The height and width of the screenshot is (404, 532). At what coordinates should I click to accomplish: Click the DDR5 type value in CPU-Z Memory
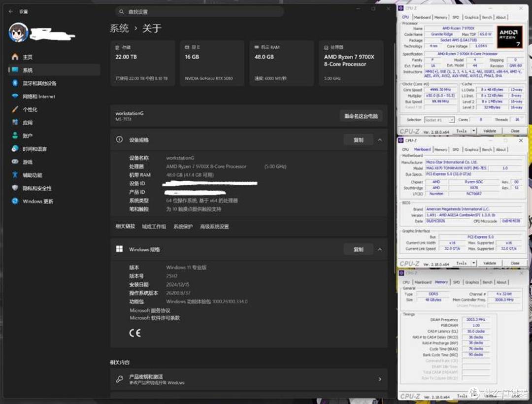(433, 294)
